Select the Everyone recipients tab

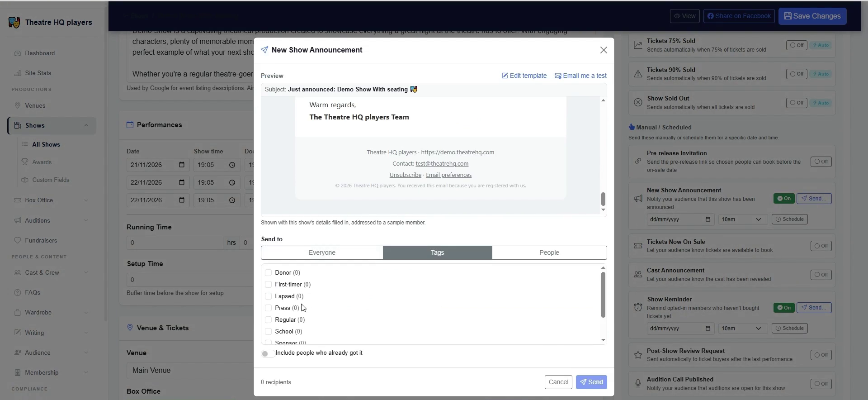322,252
